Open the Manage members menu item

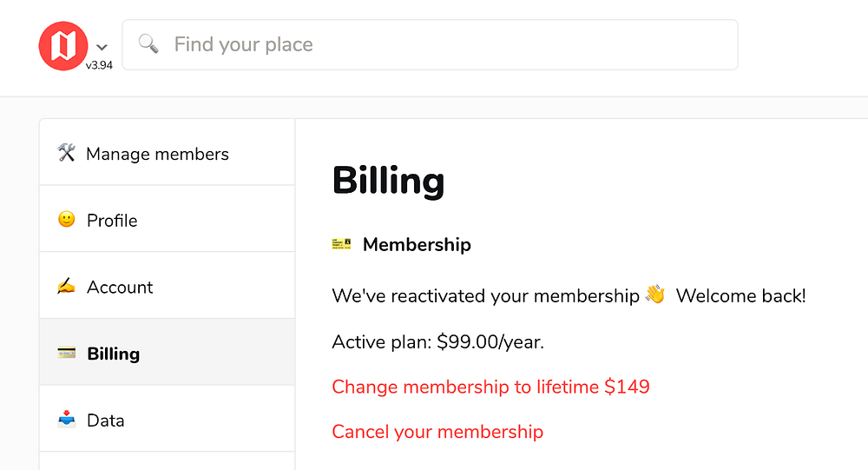(x=157, y=154)
